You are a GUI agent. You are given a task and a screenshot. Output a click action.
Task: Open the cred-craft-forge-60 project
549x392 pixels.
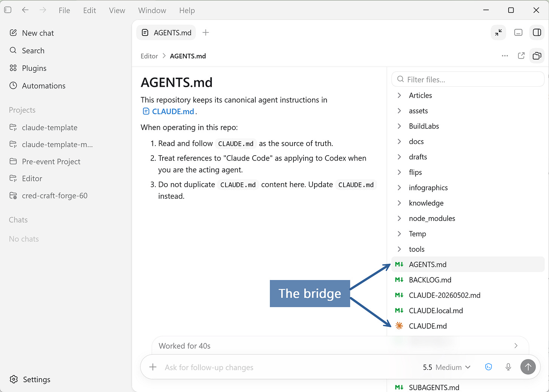pyautogui.click(x=48, y=196)
